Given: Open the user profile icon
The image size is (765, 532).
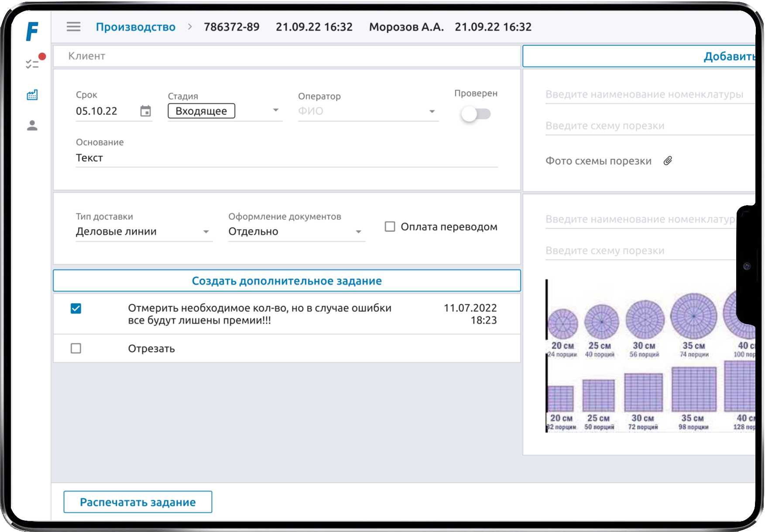Looking at the screenshot, I should (32, 126).
